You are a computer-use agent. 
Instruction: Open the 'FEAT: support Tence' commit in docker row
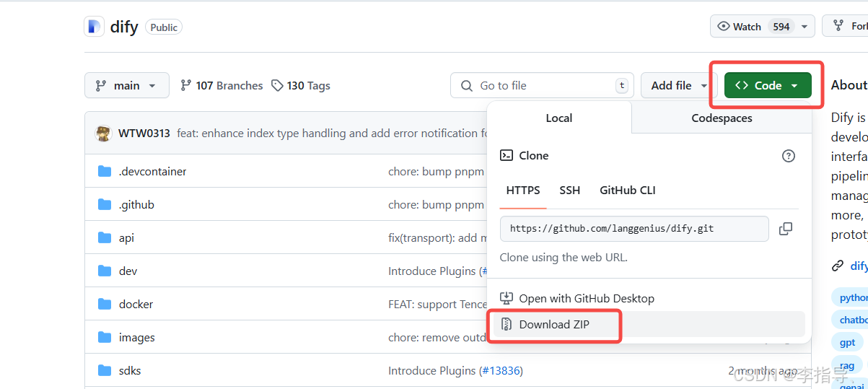coord(438,305)
